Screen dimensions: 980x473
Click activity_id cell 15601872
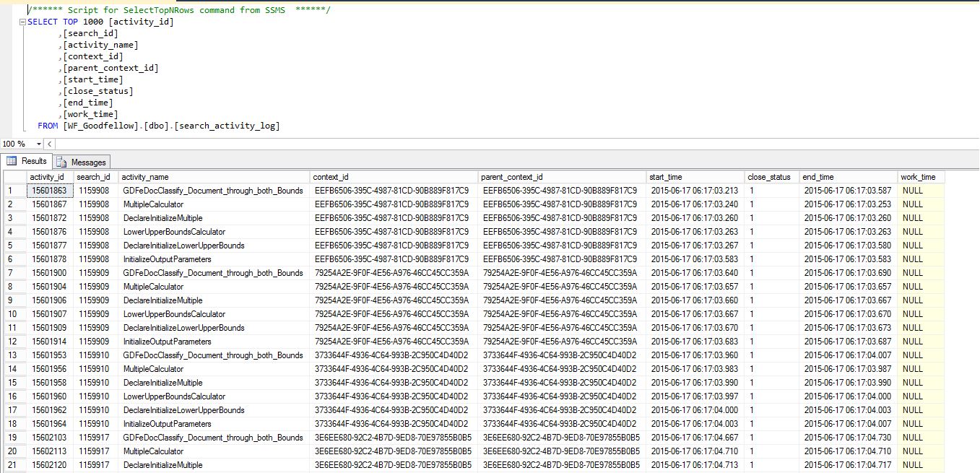(50, 218)
